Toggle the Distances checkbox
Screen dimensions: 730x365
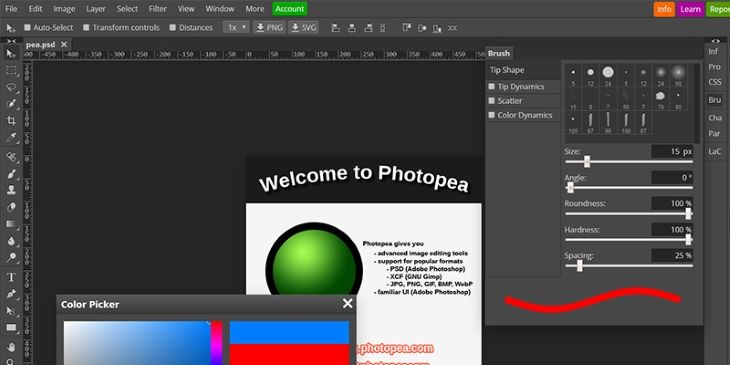pos(173,27)
